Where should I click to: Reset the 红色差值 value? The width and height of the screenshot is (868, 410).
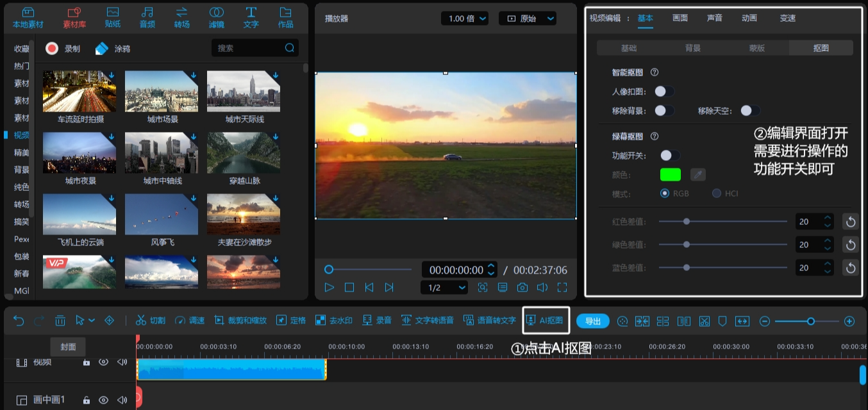(x=850, y=222)
